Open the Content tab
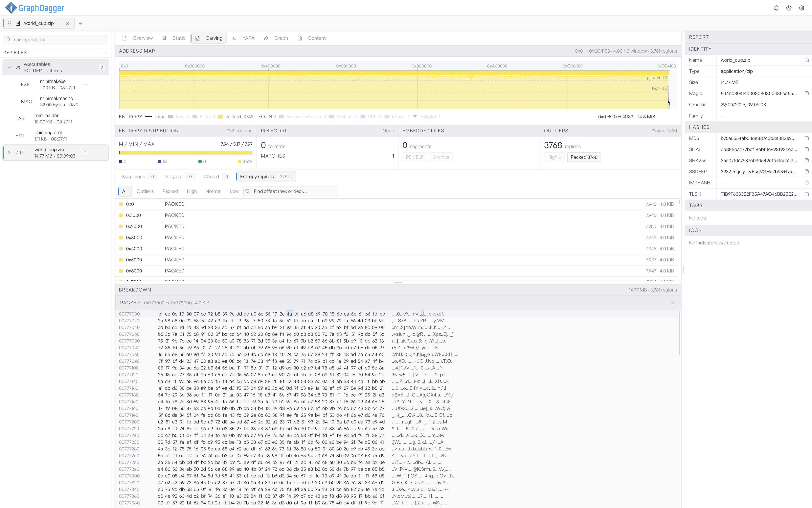This screenshot has width=812, height=508. click(x=312, y=38)
